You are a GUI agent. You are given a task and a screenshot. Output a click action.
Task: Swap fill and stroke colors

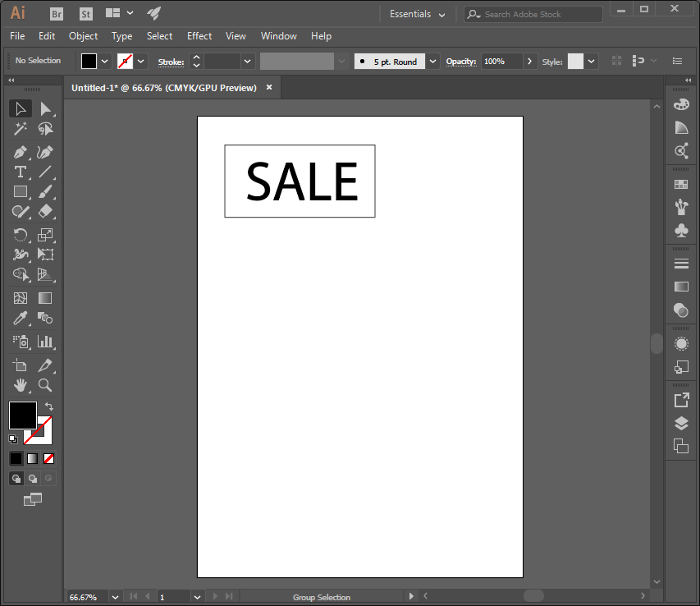pyautogui.click(x=49, y=406)
